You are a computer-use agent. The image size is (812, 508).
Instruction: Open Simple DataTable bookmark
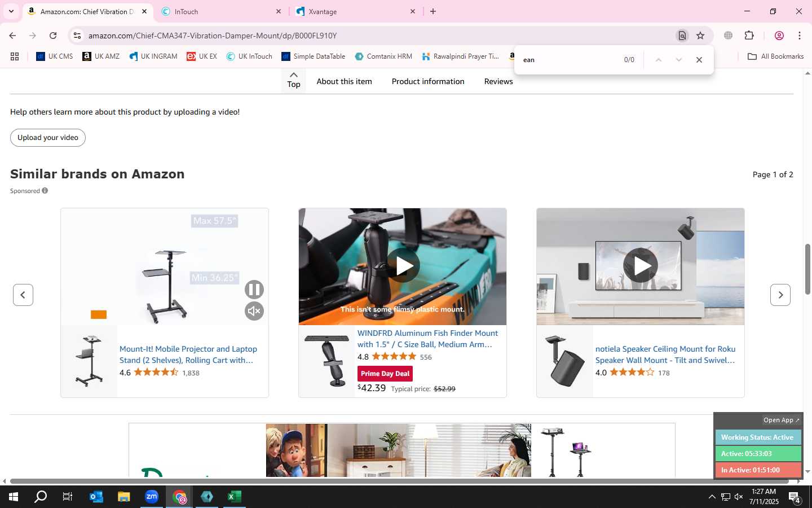tap(314, 56)
